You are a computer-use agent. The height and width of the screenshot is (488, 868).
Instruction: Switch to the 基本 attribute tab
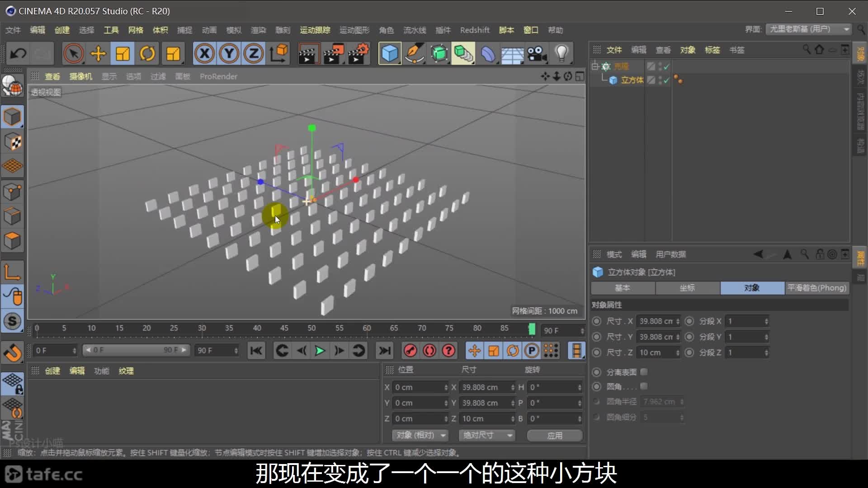(623, 288)
